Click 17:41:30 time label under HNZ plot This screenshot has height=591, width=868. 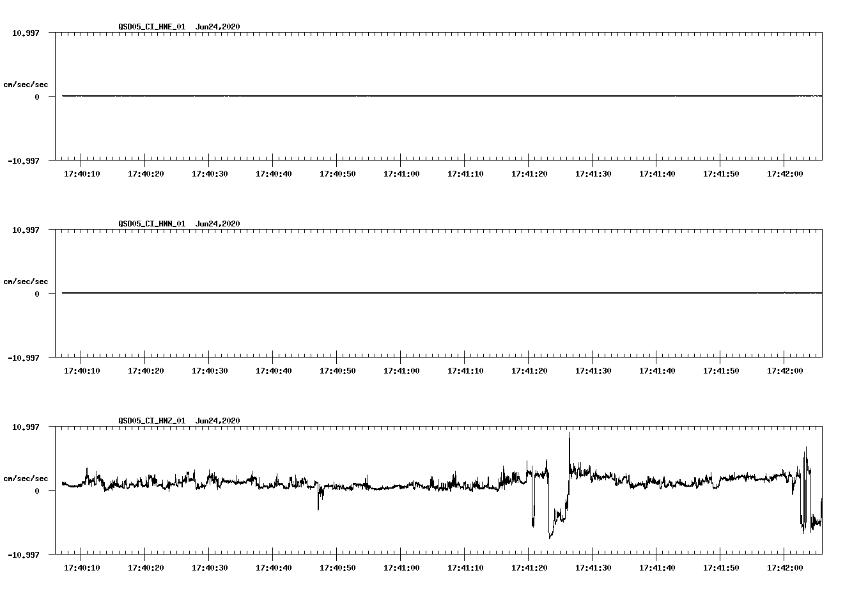click(593, 567)
